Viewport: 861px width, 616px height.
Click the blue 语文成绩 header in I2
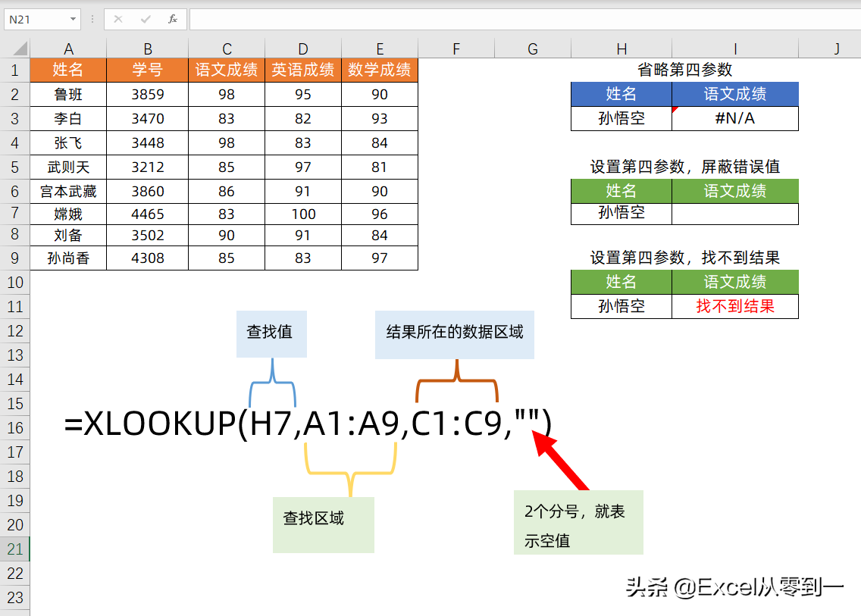coord(735,95)
